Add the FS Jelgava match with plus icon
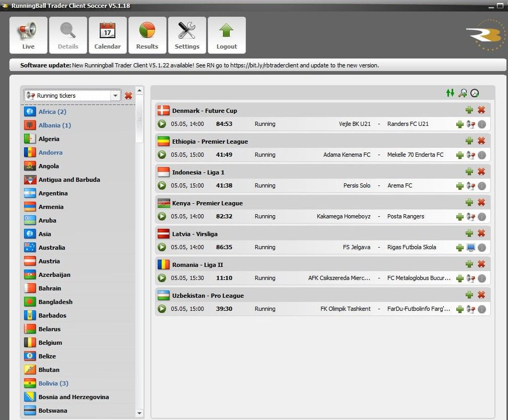The width and height of the screenshot is (508, 420). click(x=460, y=248)
